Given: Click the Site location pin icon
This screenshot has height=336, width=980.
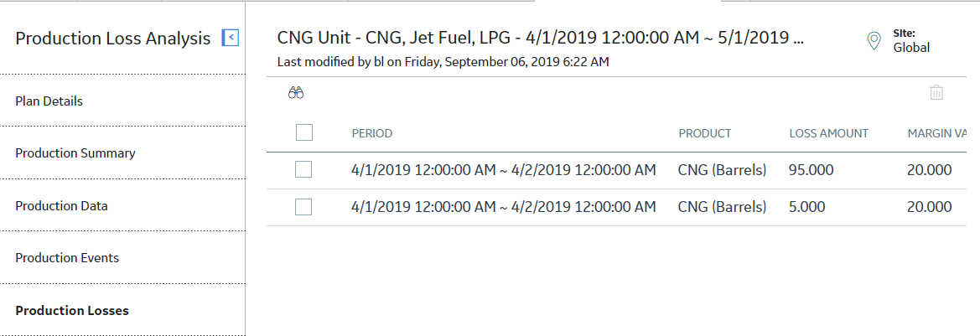Looking at the screenshot, I should coord(874,40).
